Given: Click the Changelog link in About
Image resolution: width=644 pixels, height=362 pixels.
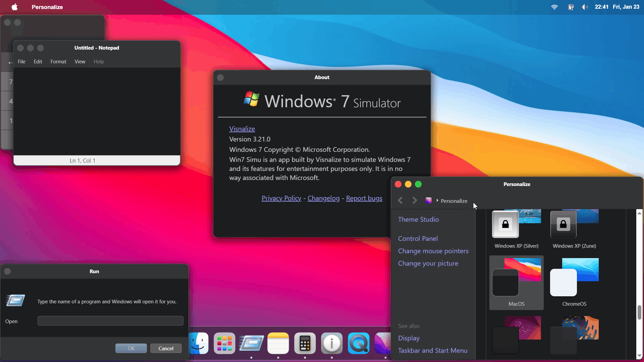Looking at the screenshot, I should pos(323,198).
